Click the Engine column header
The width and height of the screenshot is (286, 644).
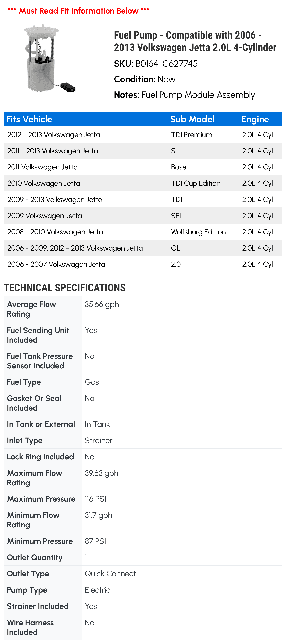(255, 119)
